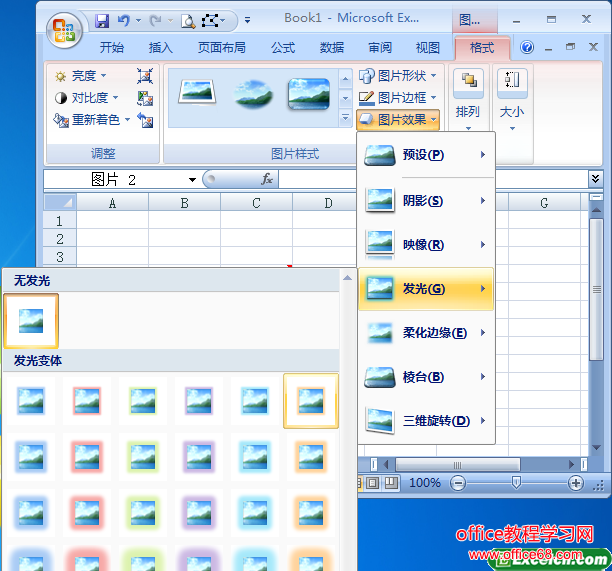Click the zoom out minus button
612x571 pixels.
click(457, 483)
